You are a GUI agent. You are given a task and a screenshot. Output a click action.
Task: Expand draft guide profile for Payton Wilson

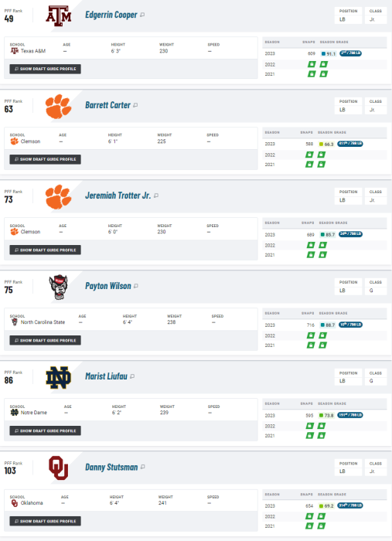(x=45, y=340)
